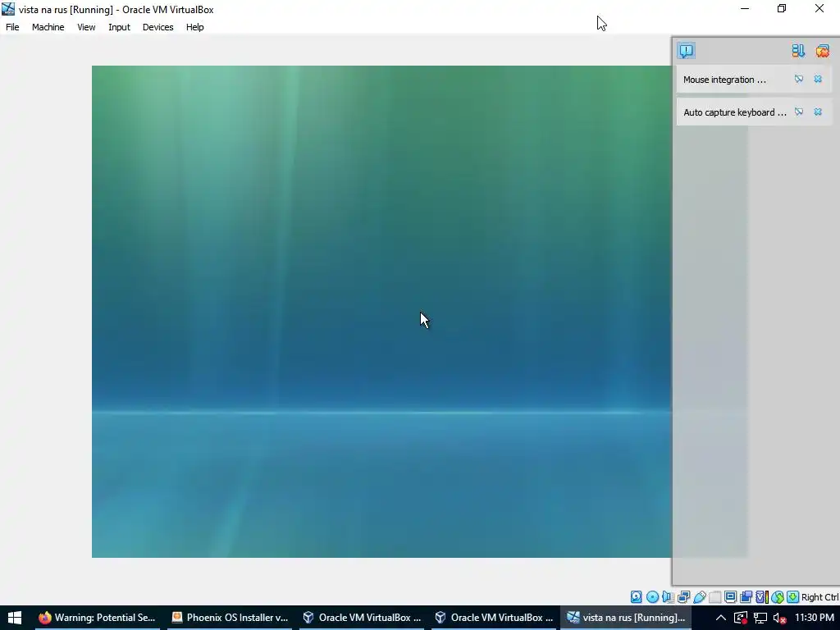Viewport: 840px width, 630px height.
Task: Open the View menu
Action: (x=86, y=27)
